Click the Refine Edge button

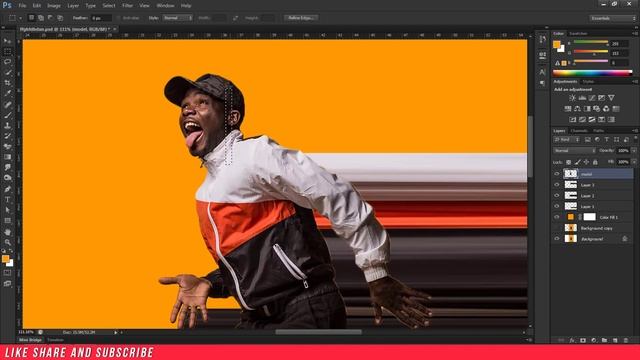(x=301, y=18)
